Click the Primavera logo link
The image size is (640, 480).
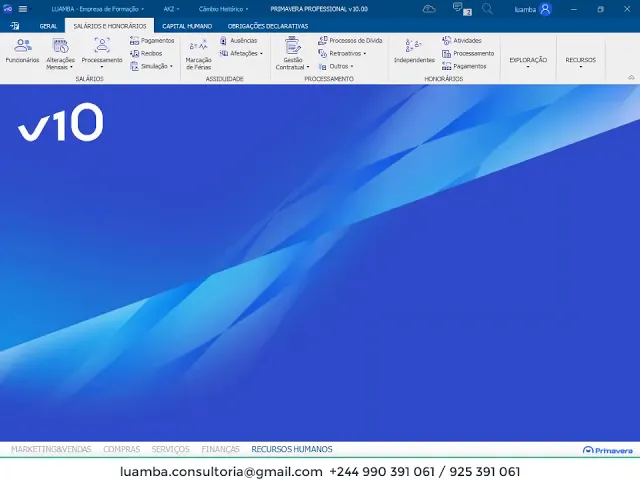[608, 450]
